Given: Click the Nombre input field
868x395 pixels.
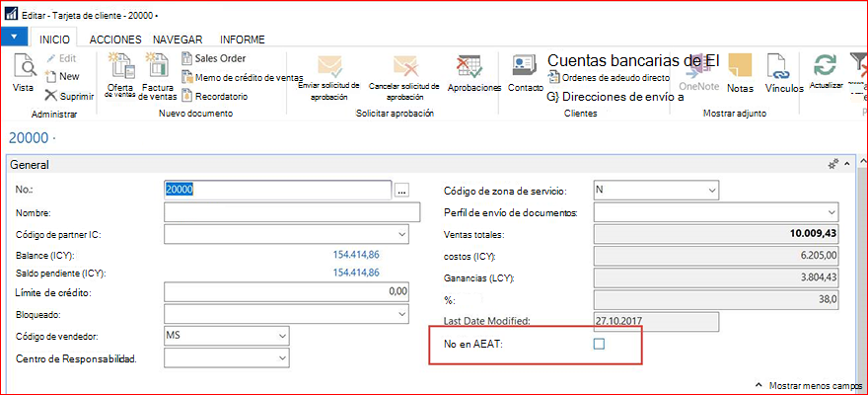Looking at the screenshot, I should [x=292, y=212].
